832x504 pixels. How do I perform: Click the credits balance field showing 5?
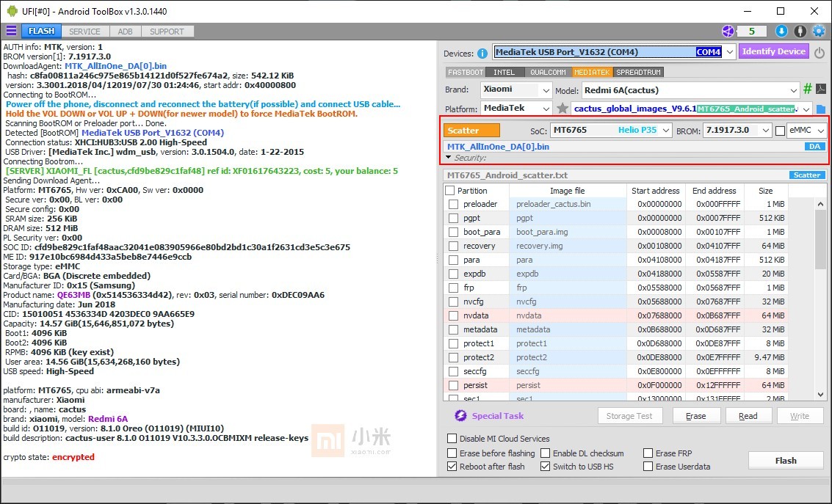(751, 32)
